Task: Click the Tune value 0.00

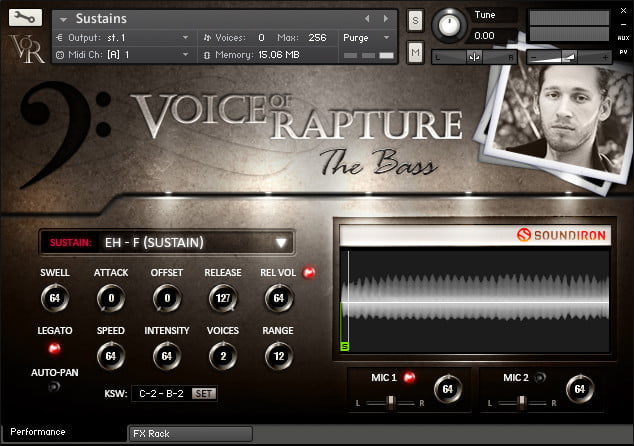Action: [x=484, y=36]
